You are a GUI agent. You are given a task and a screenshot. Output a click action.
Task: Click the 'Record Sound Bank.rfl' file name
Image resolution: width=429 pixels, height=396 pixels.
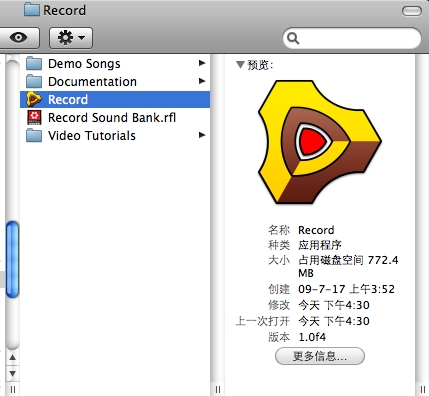(112, 118)
